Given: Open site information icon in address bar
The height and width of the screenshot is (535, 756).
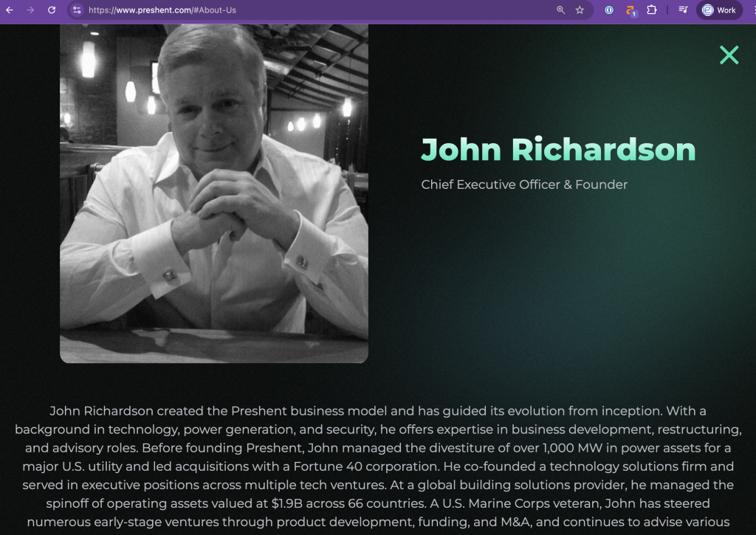Looking at the screenshot, I should click(77, 10).
